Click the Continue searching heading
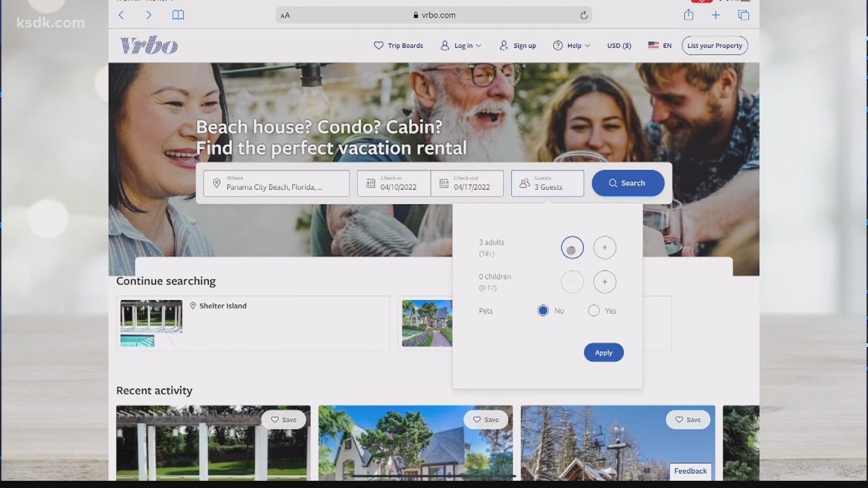Image resolution: width=868 pixels, height=488 pixels. 166,281
